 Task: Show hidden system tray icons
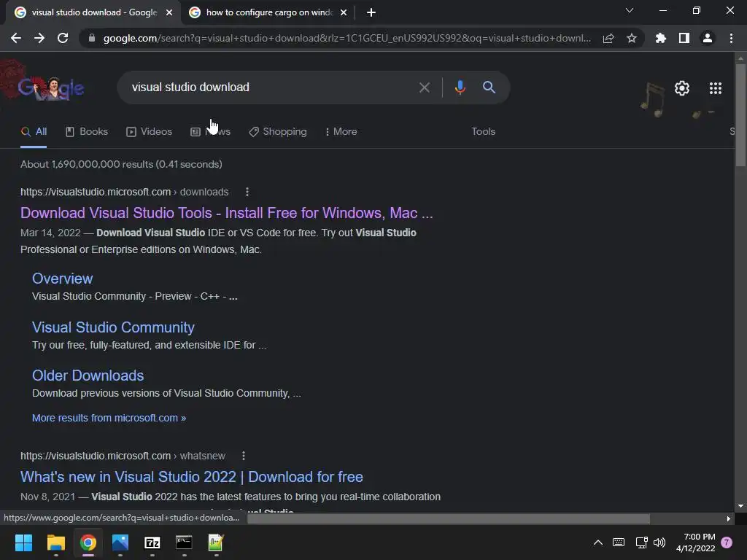pos(598,542)
